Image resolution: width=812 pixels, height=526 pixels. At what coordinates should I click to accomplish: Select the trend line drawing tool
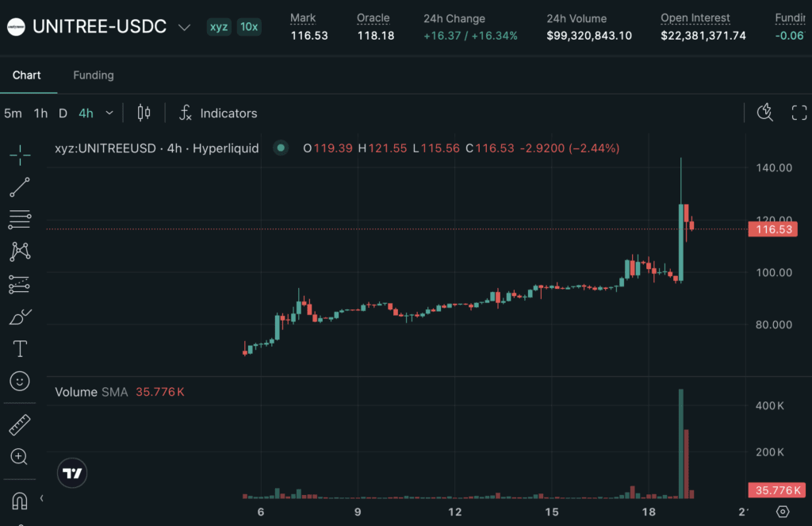coord(20,187)
